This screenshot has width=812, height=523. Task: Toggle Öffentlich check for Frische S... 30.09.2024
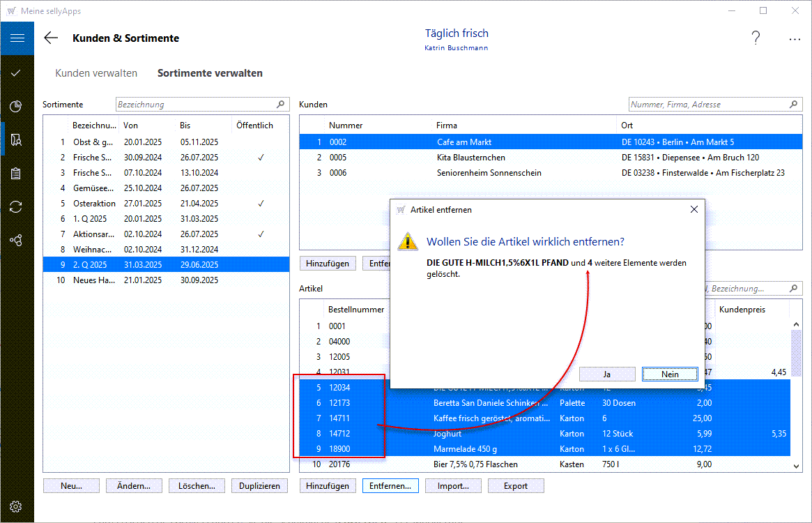pyautogui.click(x=261, y=158)
